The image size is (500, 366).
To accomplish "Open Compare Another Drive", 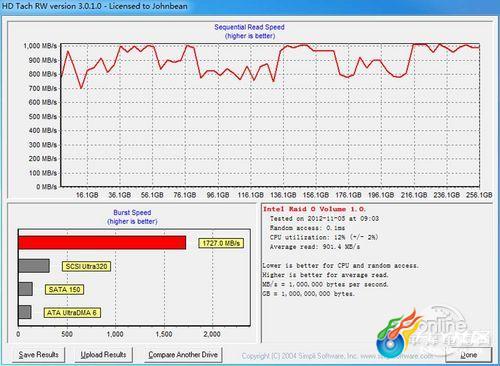I will tap(183, 355).
